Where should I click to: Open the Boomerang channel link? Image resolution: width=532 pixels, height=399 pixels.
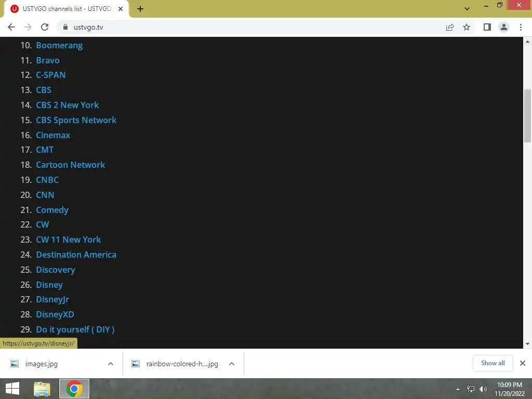(x=59, y=46)
